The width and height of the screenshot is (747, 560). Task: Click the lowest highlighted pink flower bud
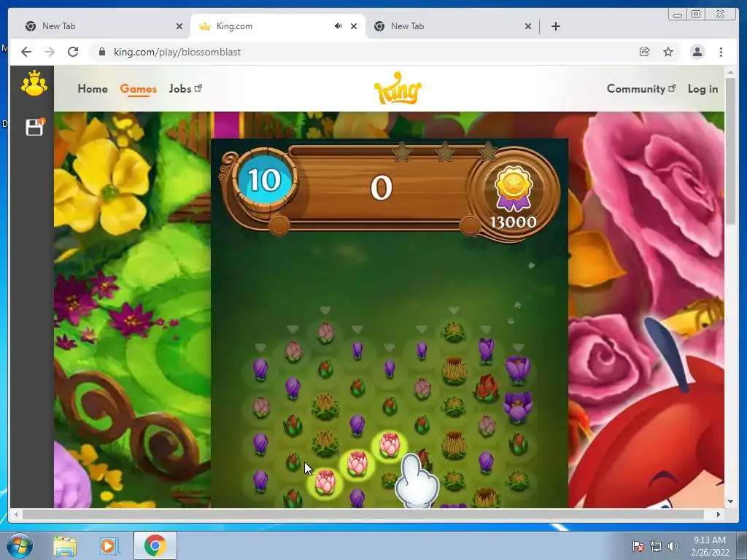click(x=325, y=481)
